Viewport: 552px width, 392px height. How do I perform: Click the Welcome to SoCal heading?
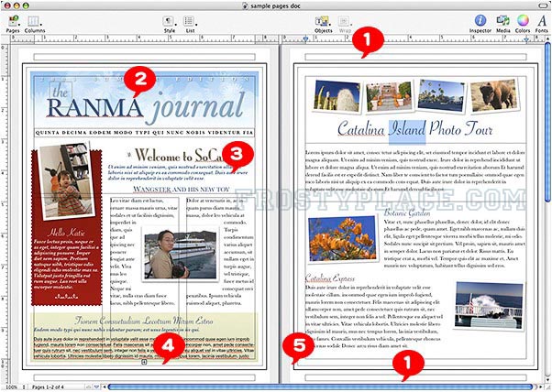click(x=181, y=155)
